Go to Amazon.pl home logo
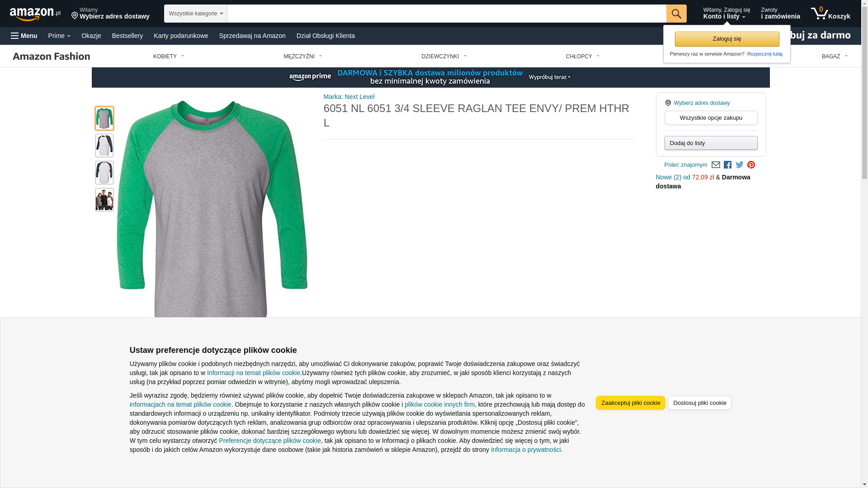 tap(35, 14)
